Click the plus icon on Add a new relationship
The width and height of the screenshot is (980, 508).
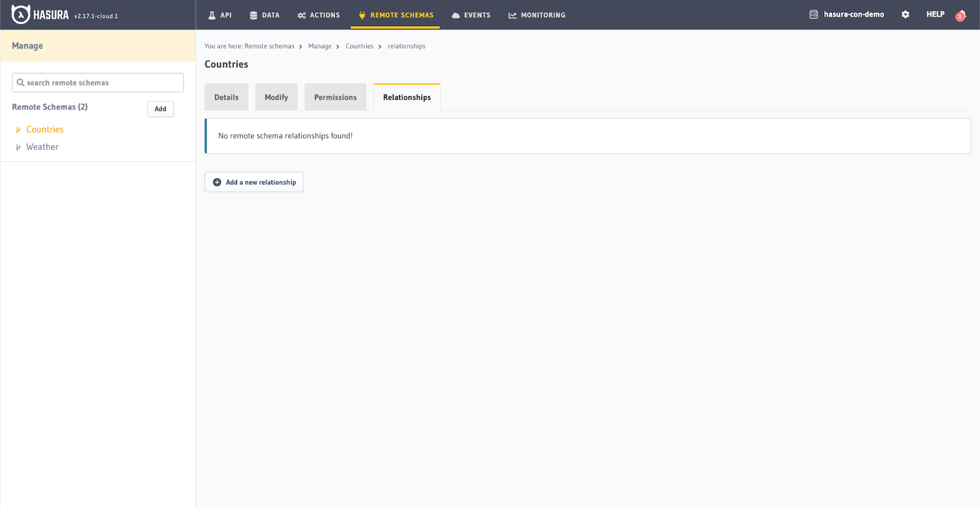pyautogui.click(x=217, y=182)
